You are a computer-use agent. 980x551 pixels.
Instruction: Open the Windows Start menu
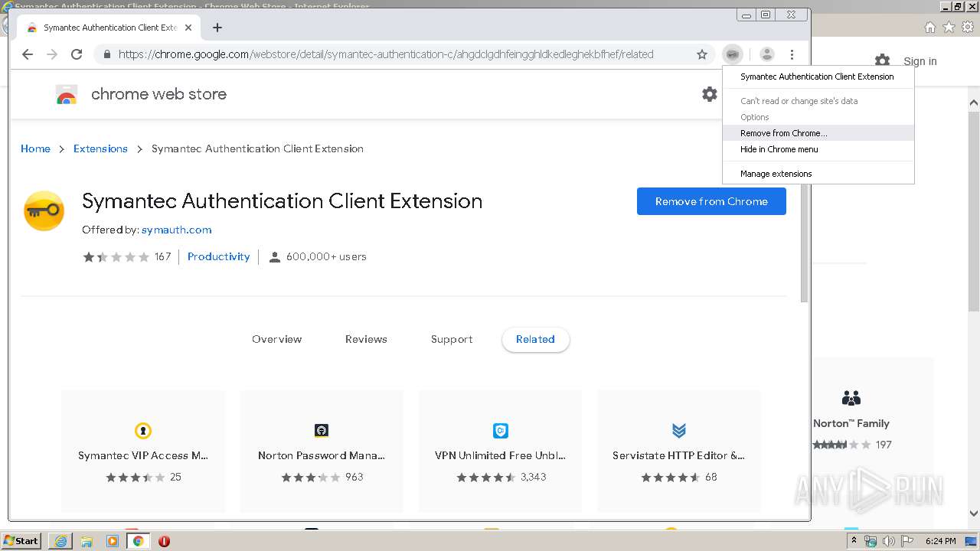[x=21, y=541]
